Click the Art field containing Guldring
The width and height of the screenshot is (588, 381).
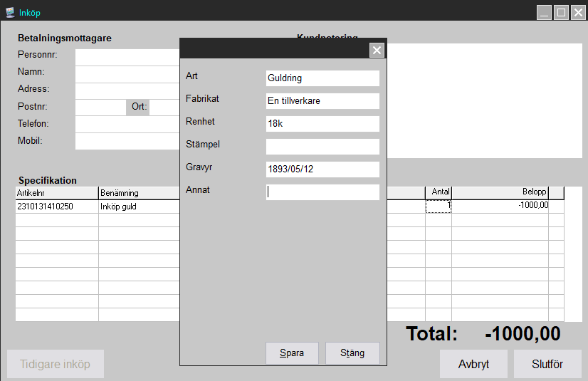pos(322,78)
